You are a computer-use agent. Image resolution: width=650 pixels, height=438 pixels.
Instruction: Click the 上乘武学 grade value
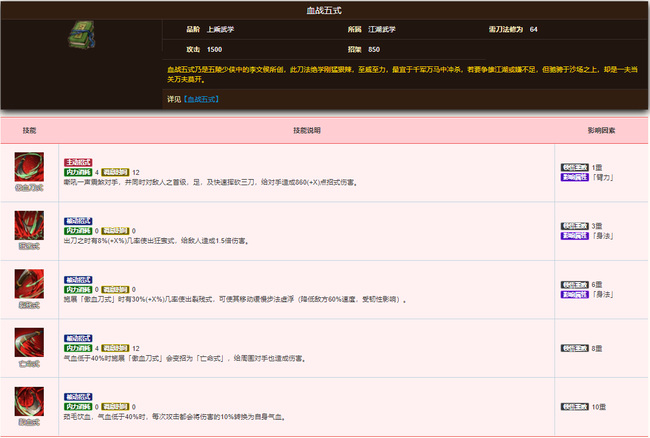[220, 29]
